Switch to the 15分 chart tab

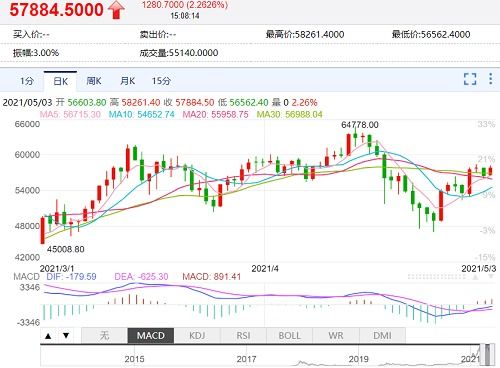161,81
